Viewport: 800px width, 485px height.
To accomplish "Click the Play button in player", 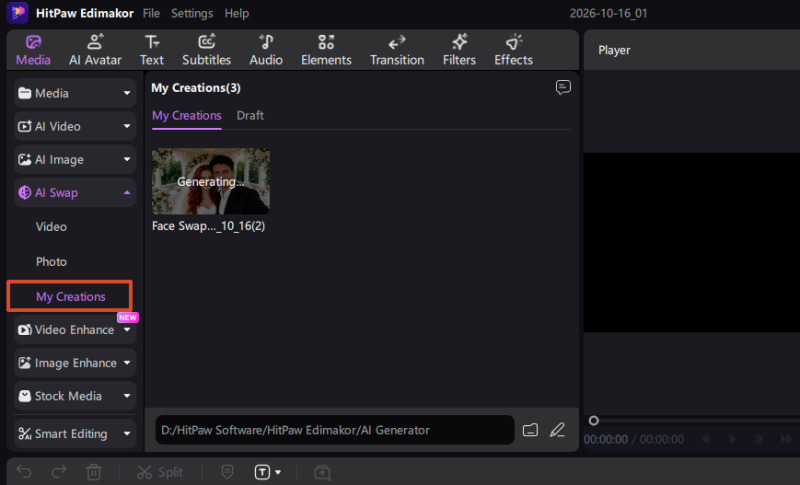I will [x=733, y=439].
